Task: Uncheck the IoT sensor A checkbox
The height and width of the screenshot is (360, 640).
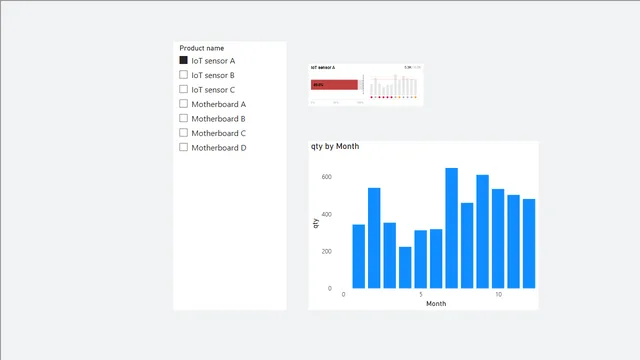Action: [184, 60]
